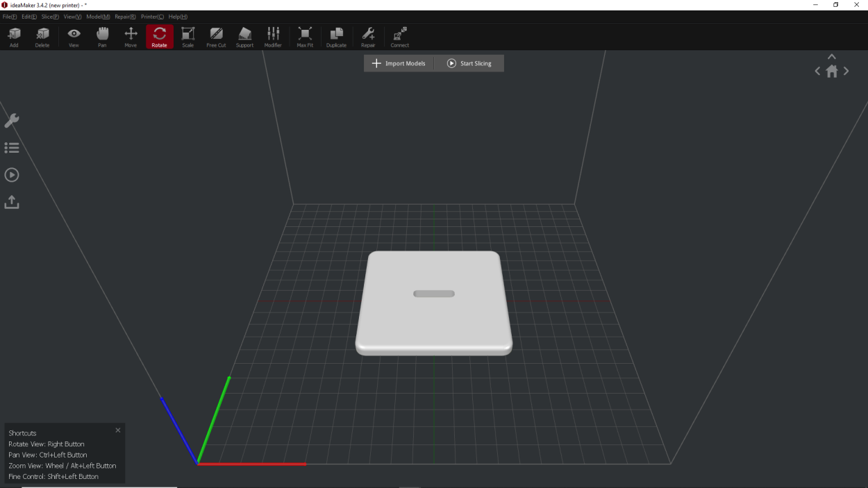Click the Start Slicing button
This screenshot has width=868, height=488.
pyautogui.click(x=469, y=63)
